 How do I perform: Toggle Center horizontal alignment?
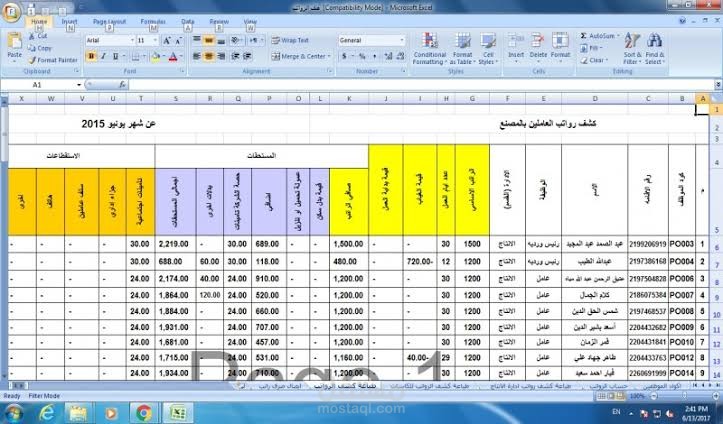pos(209,56)
